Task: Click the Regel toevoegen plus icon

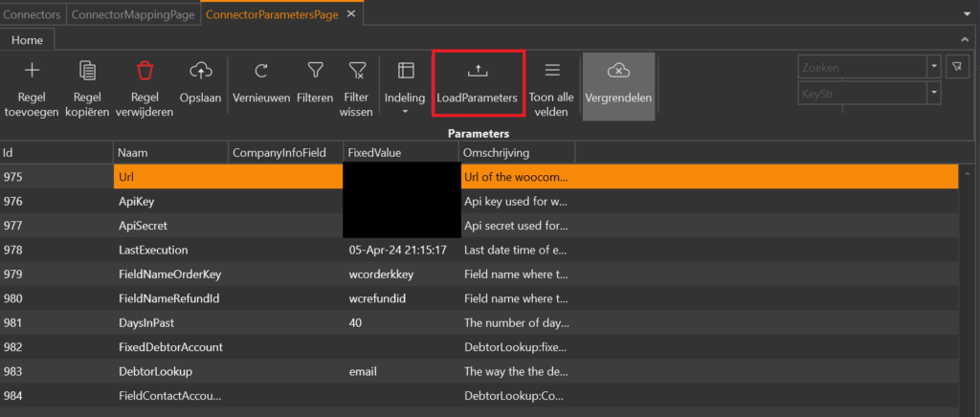Action: 32,71
